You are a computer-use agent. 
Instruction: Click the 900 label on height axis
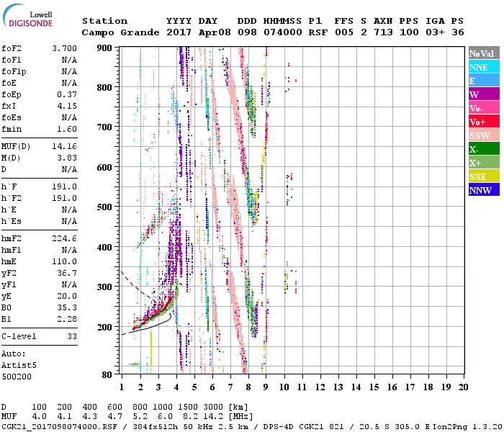(106, 48)
